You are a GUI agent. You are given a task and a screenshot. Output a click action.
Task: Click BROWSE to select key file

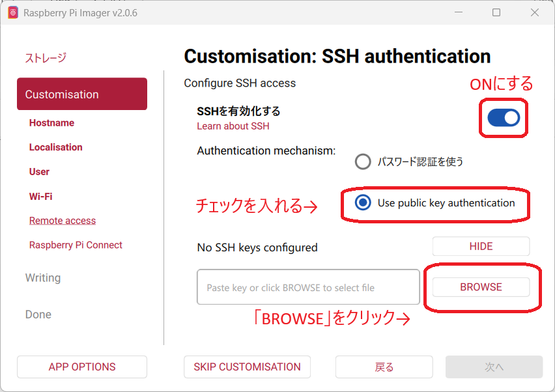(x=481, y=287)
